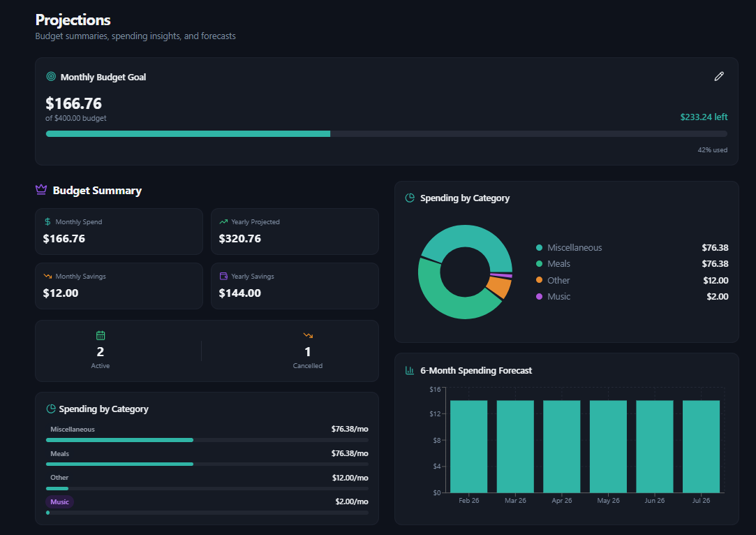
Task: Click the Music category progress bar
Action: 207,513
